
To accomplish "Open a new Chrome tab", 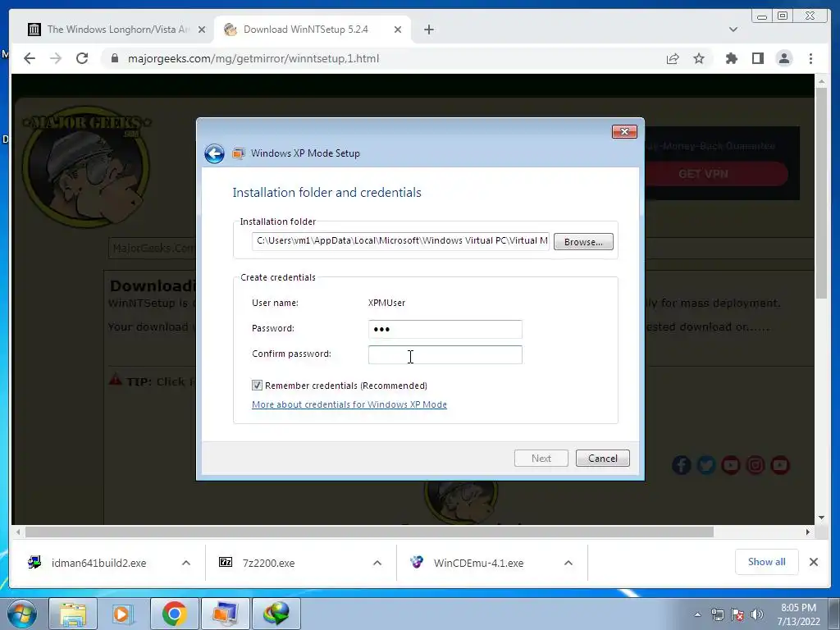I will (428, 30).
